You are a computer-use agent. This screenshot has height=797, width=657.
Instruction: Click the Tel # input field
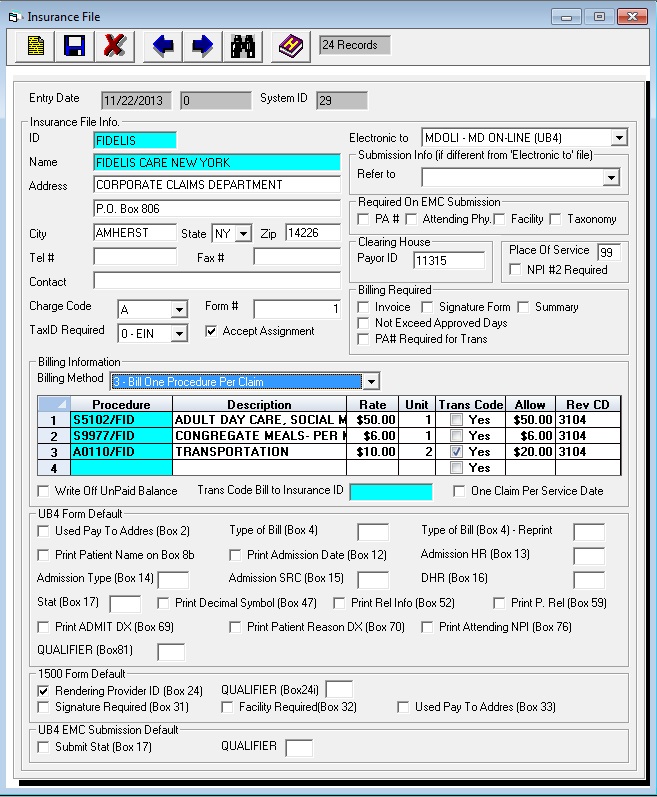click(135, 257)
